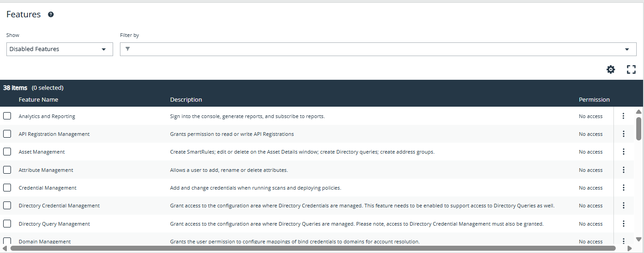The image size is (644, 253).
Task: Expand the Filter by dropdown arrow
Action: pos(628,49)
